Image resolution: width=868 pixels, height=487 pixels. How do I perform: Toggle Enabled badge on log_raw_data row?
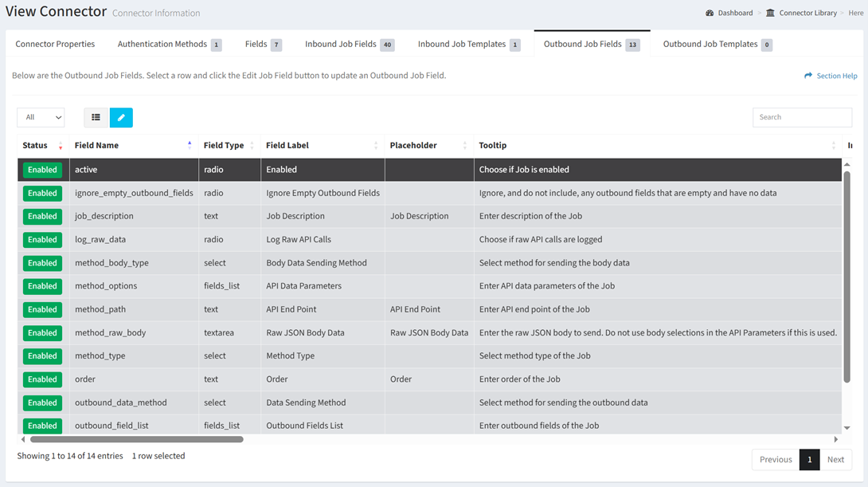point(42,239)
